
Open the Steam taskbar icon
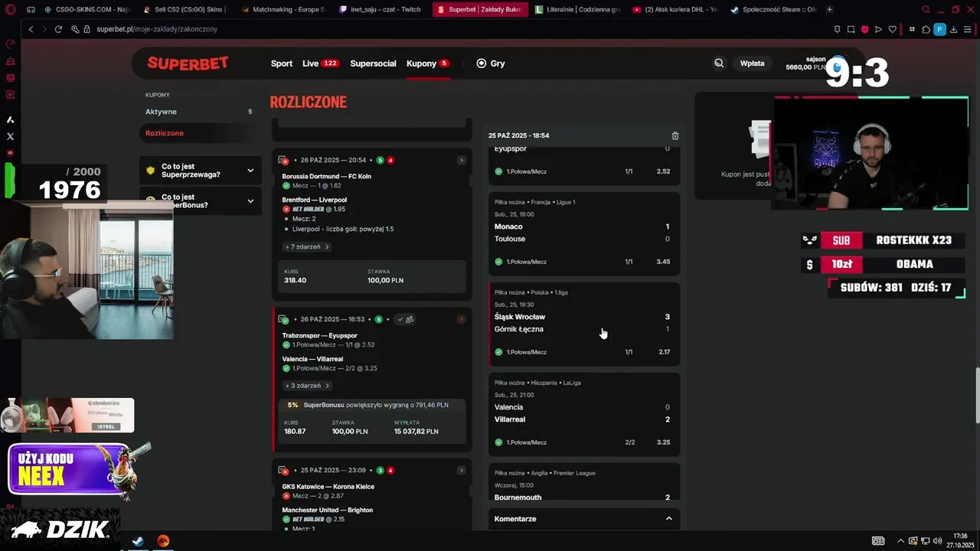(x=138, y=540)
